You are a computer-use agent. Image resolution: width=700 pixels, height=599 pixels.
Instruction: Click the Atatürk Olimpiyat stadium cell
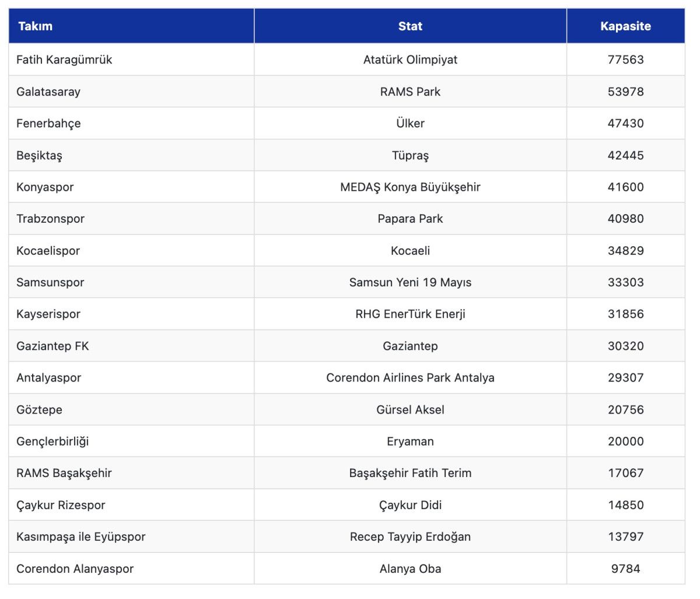[410, 59]
